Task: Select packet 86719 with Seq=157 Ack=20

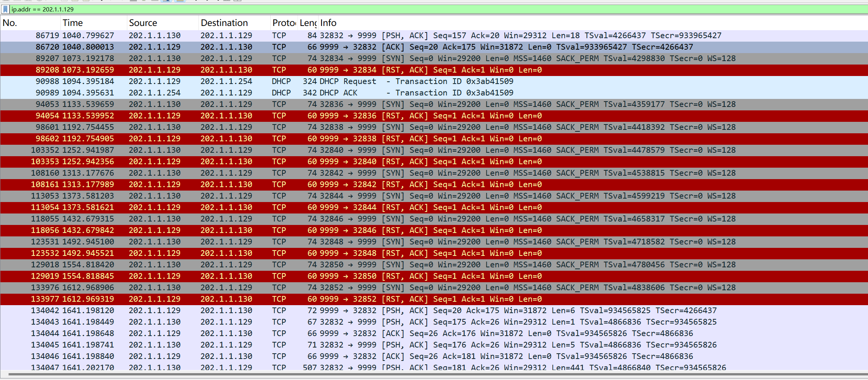Action: [x=434, y=36]
